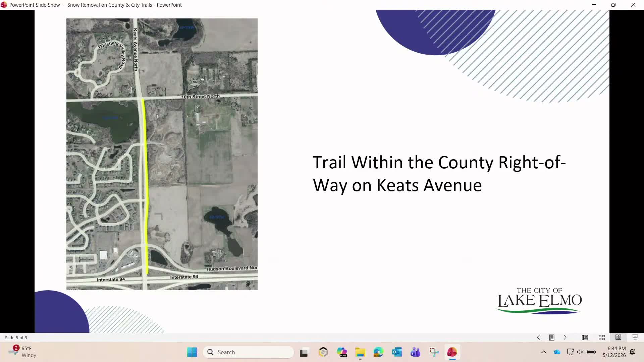Minimize the PowerPoint slide show window

[x=594, y=5]
